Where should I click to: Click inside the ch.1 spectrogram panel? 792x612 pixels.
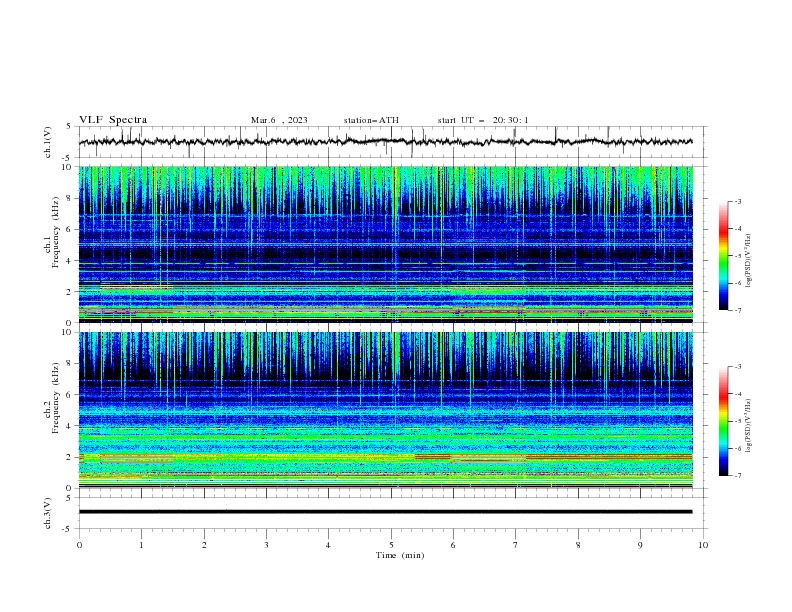coord(386,244)
